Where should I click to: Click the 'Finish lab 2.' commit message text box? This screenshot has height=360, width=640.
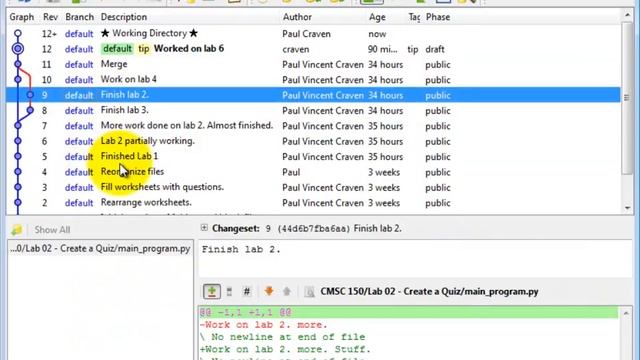coord(415,258)
